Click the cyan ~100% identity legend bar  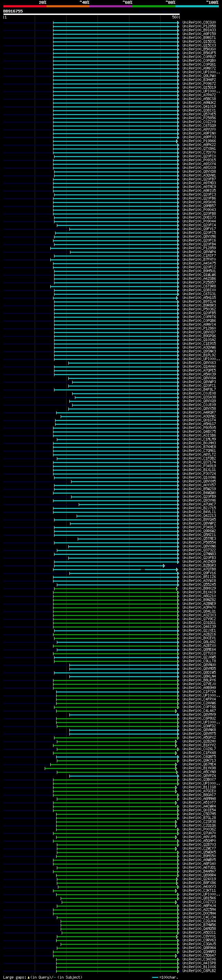[x=197, y=6]
